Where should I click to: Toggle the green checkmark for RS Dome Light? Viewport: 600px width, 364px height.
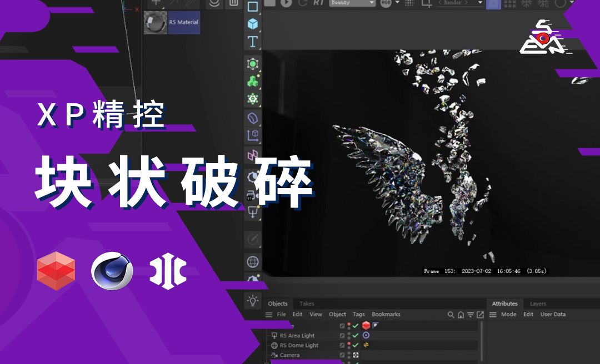tap(354, 345)
